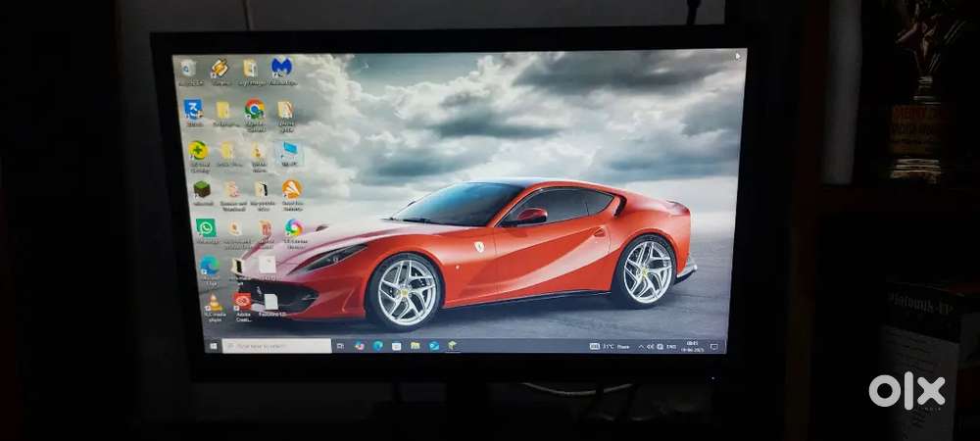
Task: Launch Adobe Creative Cloud shortcut
Action: point(242,302)
